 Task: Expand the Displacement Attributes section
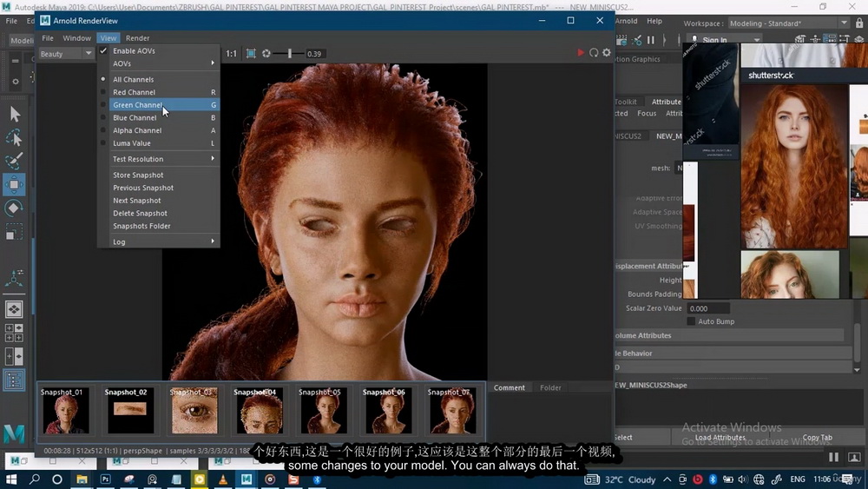pos(648,267)
